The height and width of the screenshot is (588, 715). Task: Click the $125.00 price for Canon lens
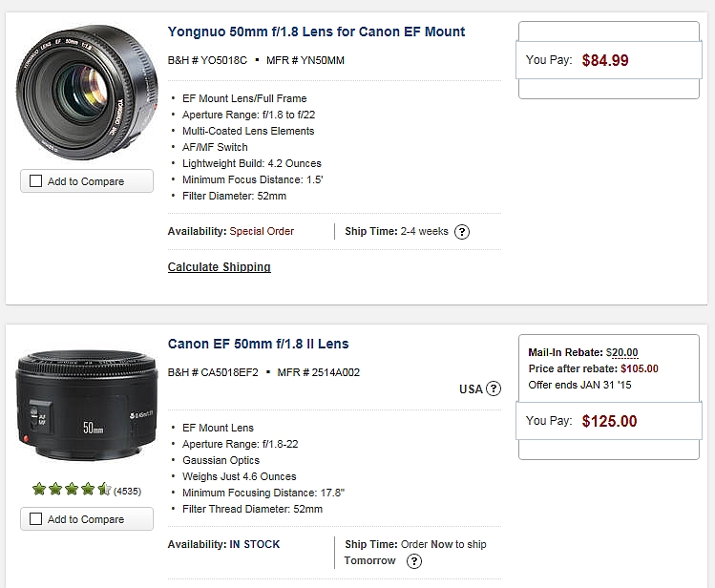(x=609, y=421)
